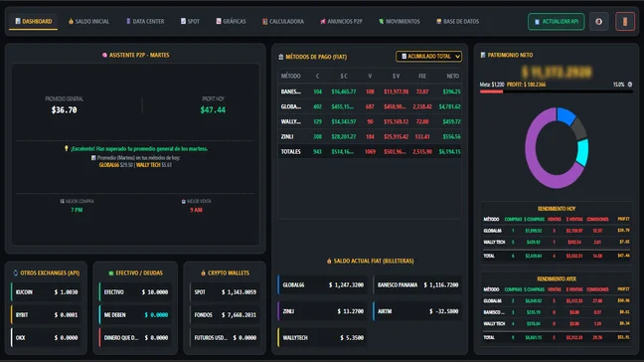Click the 7 PM best purchase time

click(77, 210)
